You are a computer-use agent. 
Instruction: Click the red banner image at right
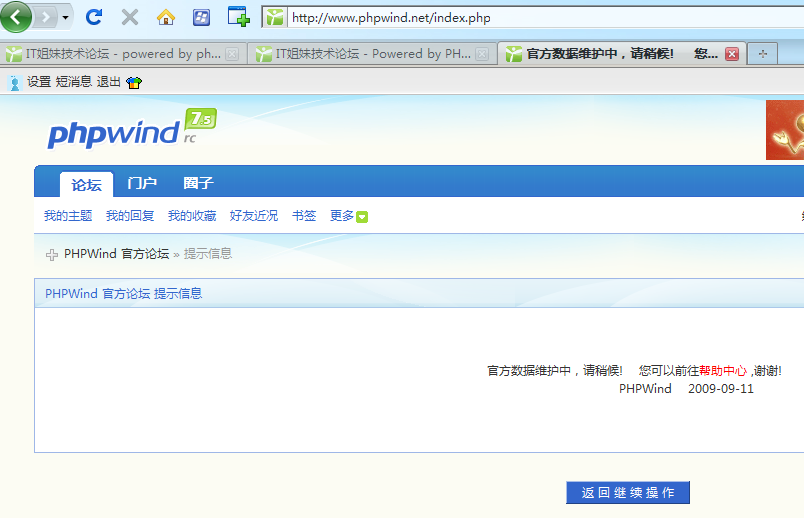(x=785, y=130)
